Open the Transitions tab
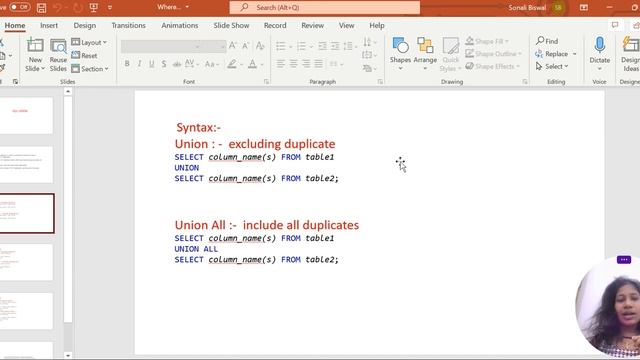The image size is (640, 360). (129, 25)
